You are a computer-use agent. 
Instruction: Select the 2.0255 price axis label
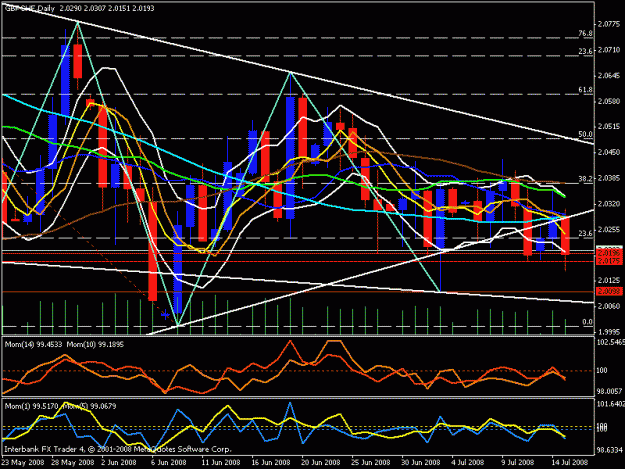(609, 229)
